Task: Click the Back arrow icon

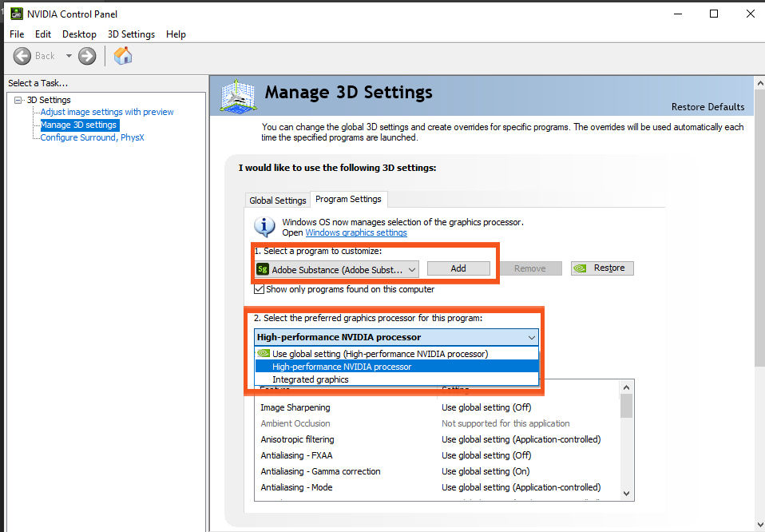Action: click(x=22, y=56)
